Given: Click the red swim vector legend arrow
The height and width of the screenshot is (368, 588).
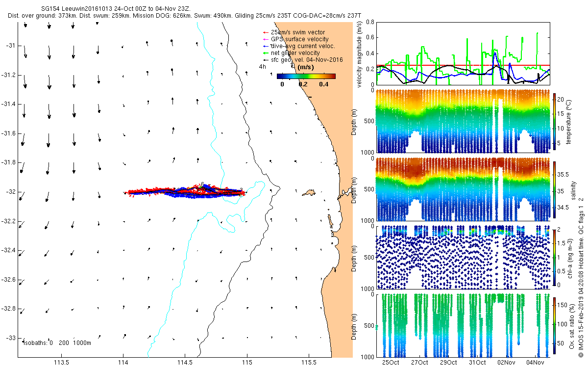Looking at the screenshot, I should click(266, 32).
